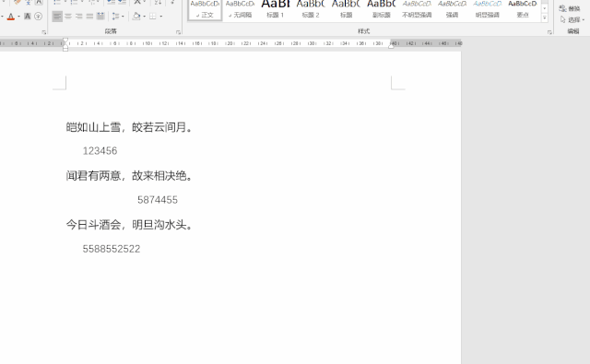Click the first line indent ruler marker
Image resolution: width=590 pixels, height=364 pixels.
65,40
